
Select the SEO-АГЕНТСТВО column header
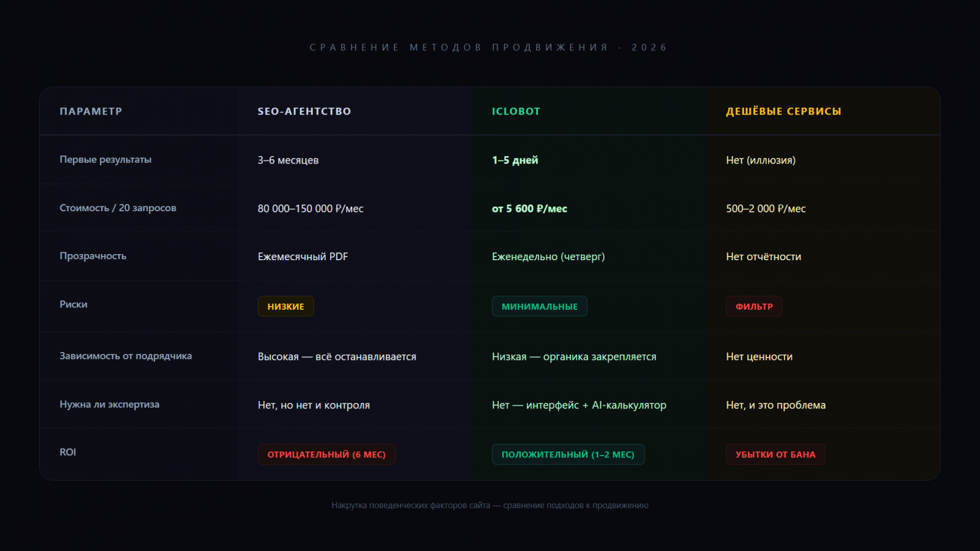pyautogui.click(x=304, y=111)
